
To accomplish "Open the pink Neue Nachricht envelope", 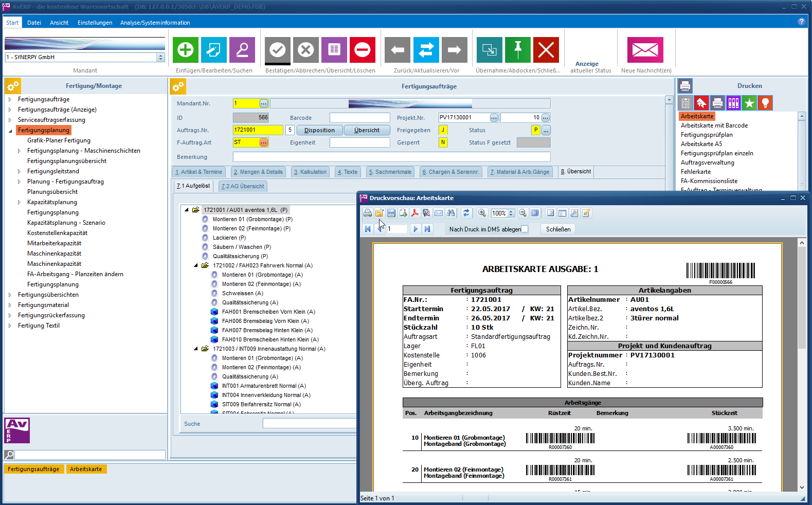I will [x=645, y=50].
